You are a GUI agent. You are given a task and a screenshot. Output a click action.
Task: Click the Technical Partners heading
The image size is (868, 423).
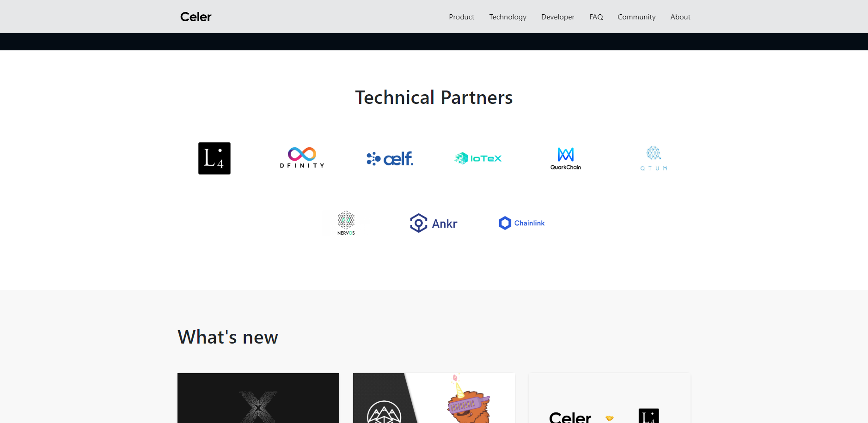pyautogui.click(x=434, y=97)
